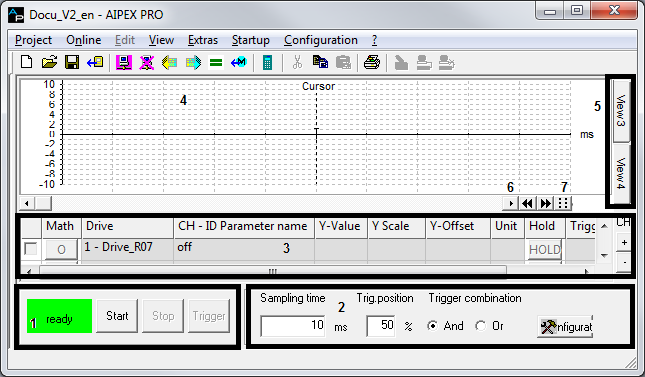
Task: Click the chart horizontal scrollbar thumb
Action: (43, 203)
